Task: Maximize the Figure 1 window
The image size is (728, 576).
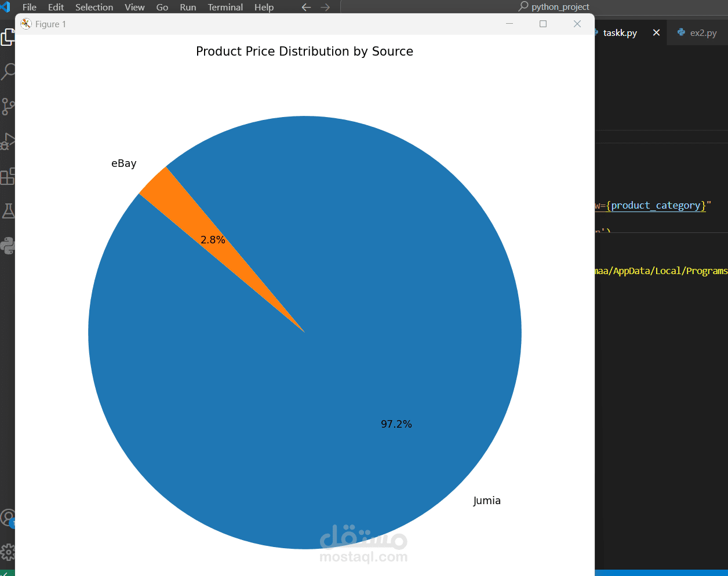Action: click(543, 24)
